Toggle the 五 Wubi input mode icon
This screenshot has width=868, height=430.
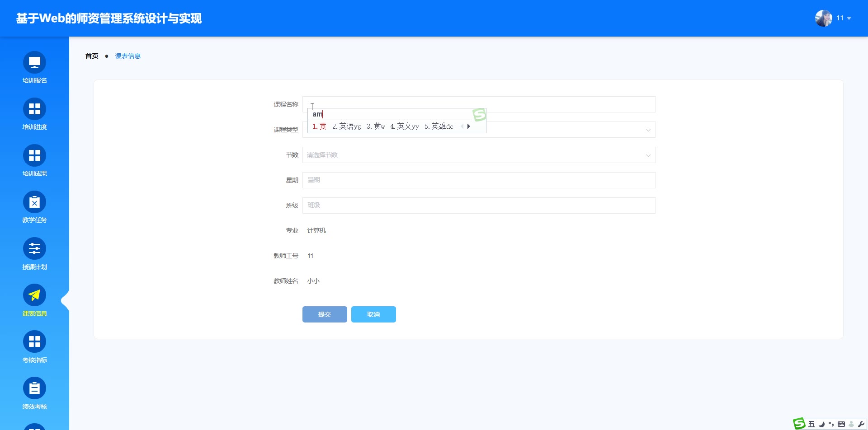(811, 424)
